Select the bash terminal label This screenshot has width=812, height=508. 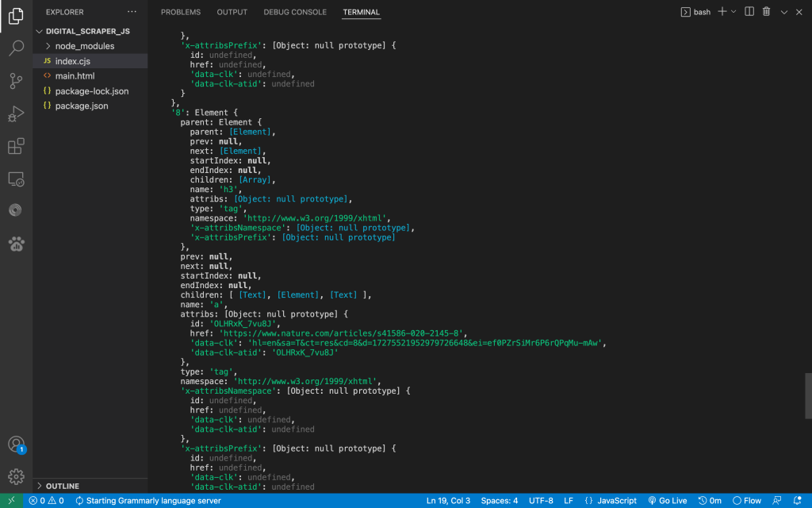(695, 12)
